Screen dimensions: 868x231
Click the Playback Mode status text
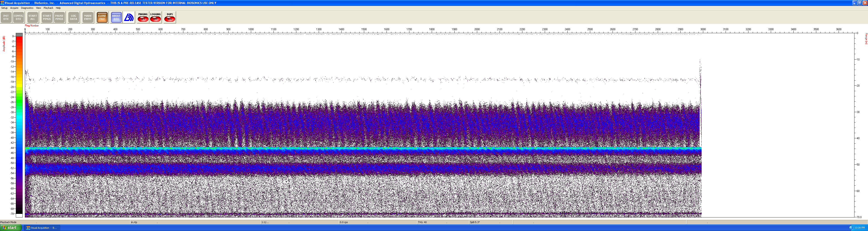(x=8, y=222)
